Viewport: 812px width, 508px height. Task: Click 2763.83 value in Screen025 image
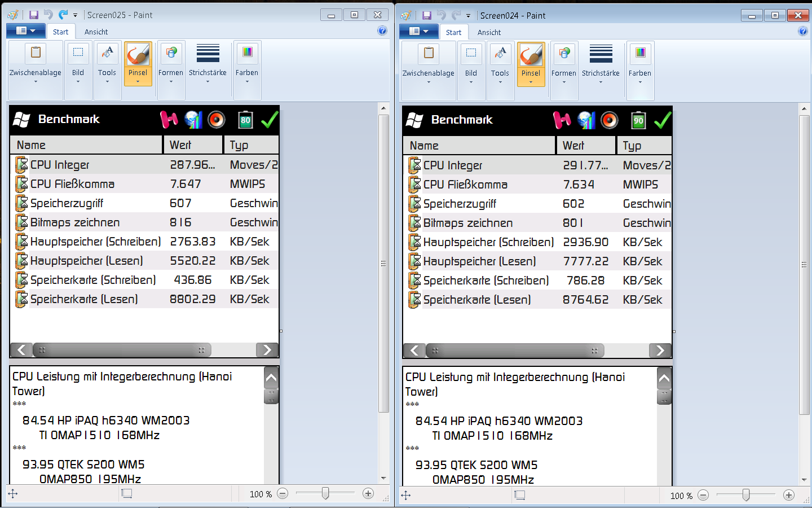pos(193,242)
